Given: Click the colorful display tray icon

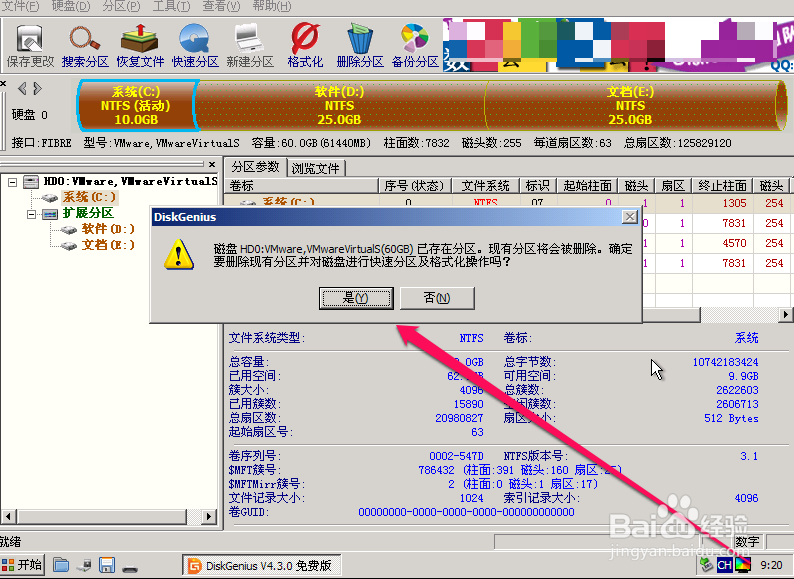Looking at the screenshot, I should tap(743, 564).
